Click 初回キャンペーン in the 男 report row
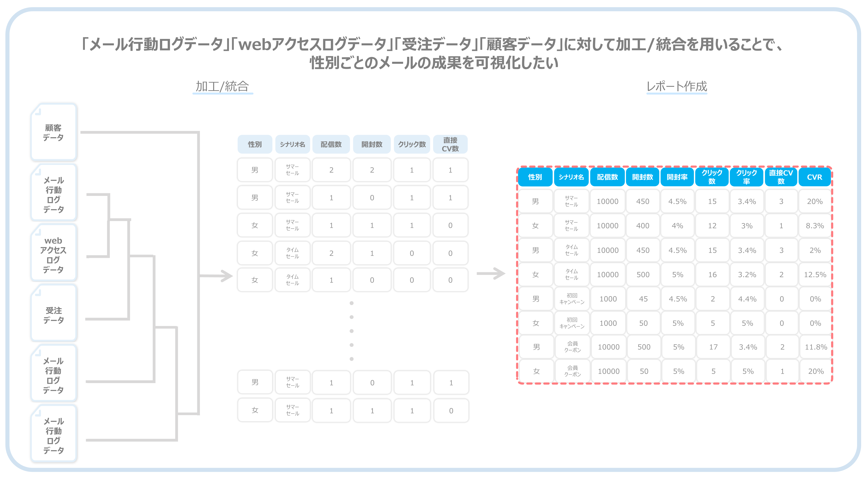Image resolution: width=868 pixels, height=482 pixels. point(572,299)
